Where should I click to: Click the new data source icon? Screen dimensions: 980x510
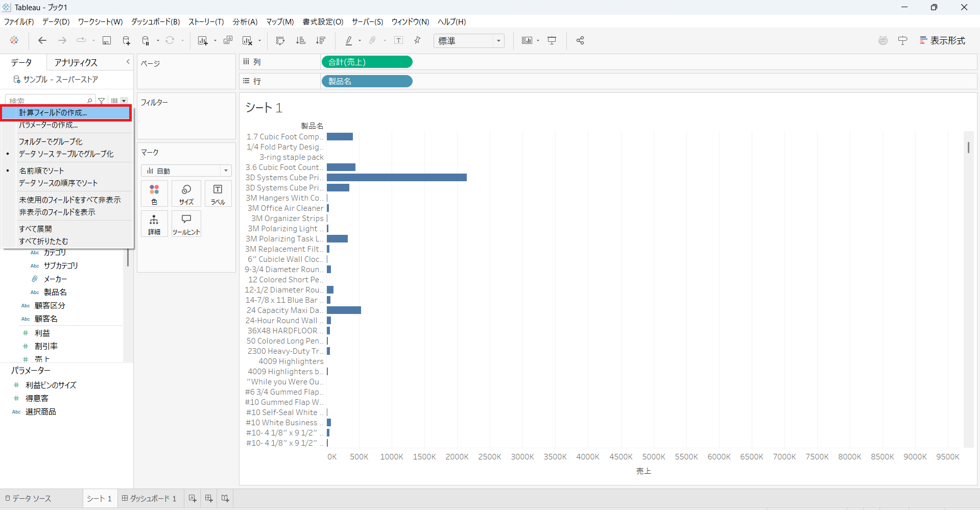point(126,41)
